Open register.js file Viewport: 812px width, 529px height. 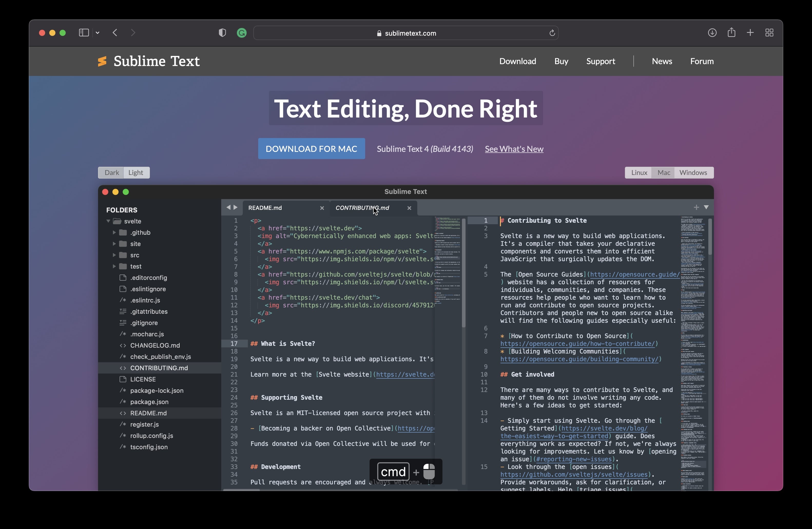pyautogui.click(x=160, y=424)
